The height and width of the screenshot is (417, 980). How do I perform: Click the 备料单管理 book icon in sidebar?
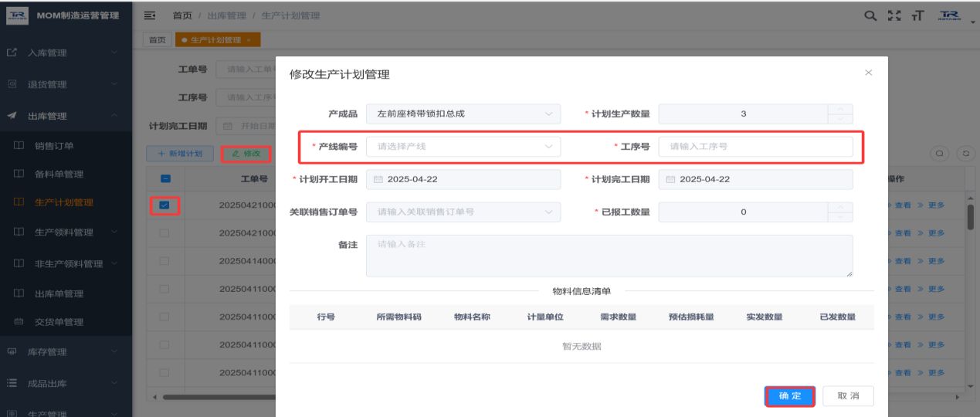tap(19, 175)
